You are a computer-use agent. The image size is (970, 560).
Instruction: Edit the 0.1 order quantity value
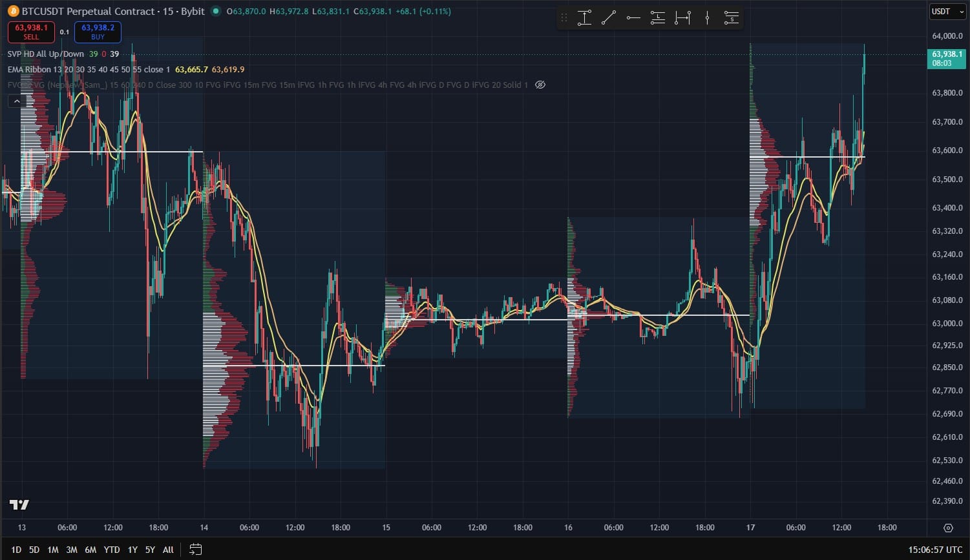(x=65, y=32)
